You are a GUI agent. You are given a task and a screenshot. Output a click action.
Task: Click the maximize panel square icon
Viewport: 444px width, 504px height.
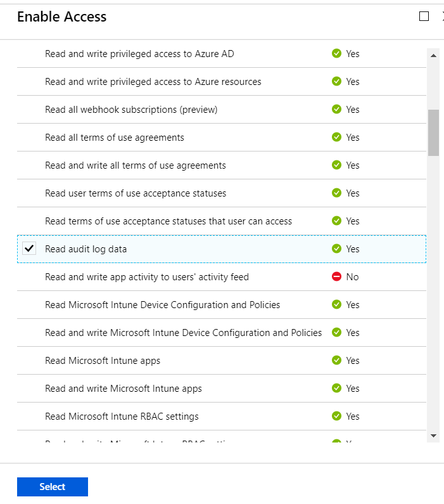424,16
